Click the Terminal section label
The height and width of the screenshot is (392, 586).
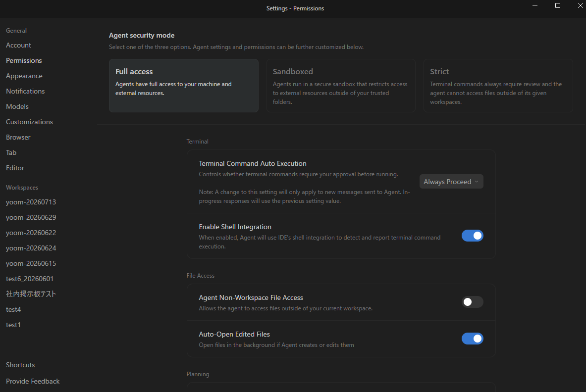coord(197,142)
